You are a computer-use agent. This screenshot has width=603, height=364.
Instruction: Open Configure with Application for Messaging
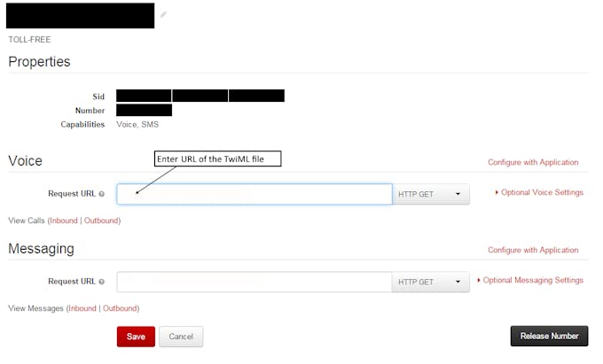coord(533,250)
